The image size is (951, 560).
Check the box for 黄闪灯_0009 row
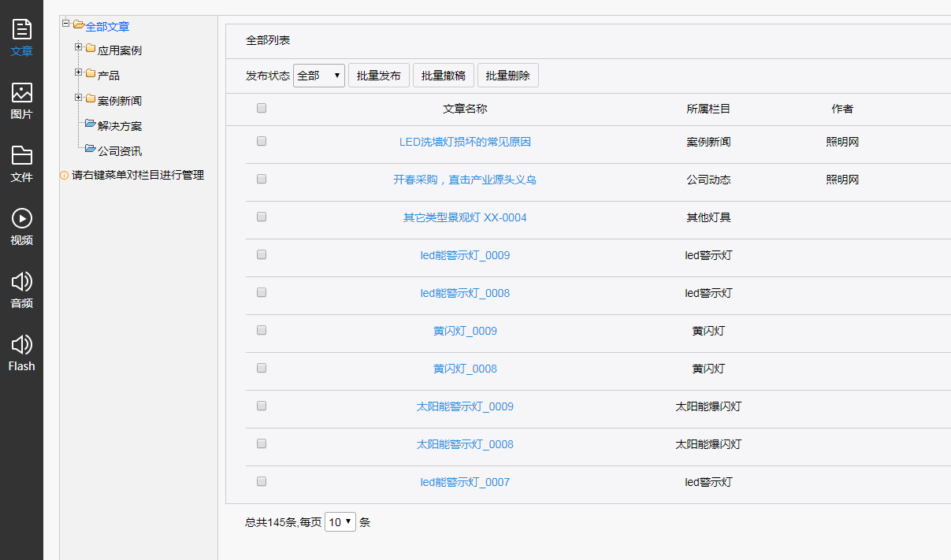262,331
